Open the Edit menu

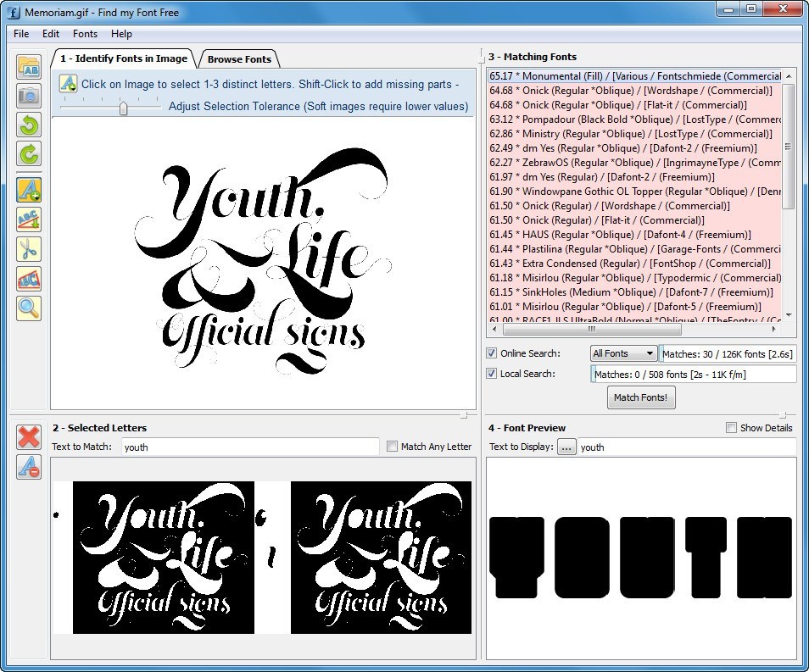pos(51,34)
